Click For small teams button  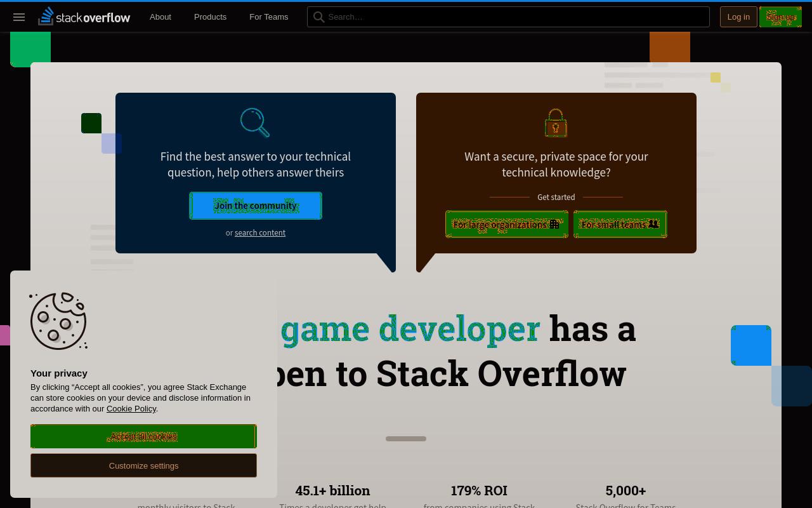(x=620, y=224)
